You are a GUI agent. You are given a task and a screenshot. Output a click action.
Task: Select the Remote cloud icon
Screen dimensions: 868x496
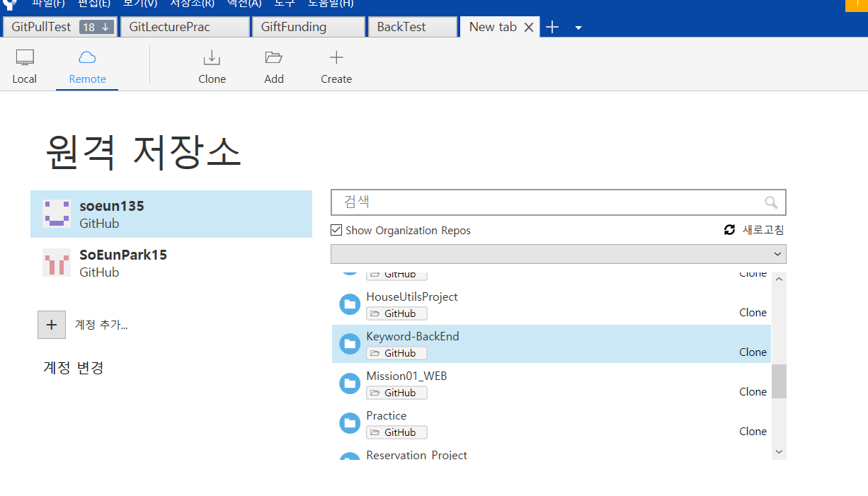coord(87,58)
